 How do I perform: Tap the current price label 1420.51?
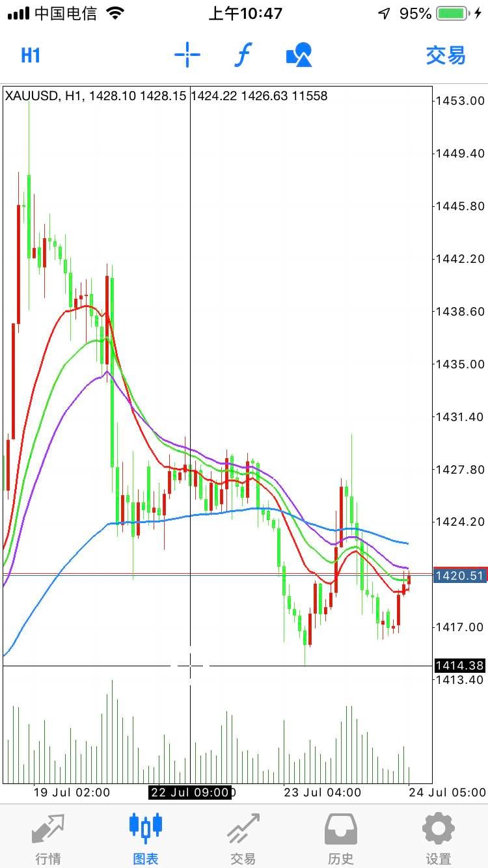[x=460, y=575]
